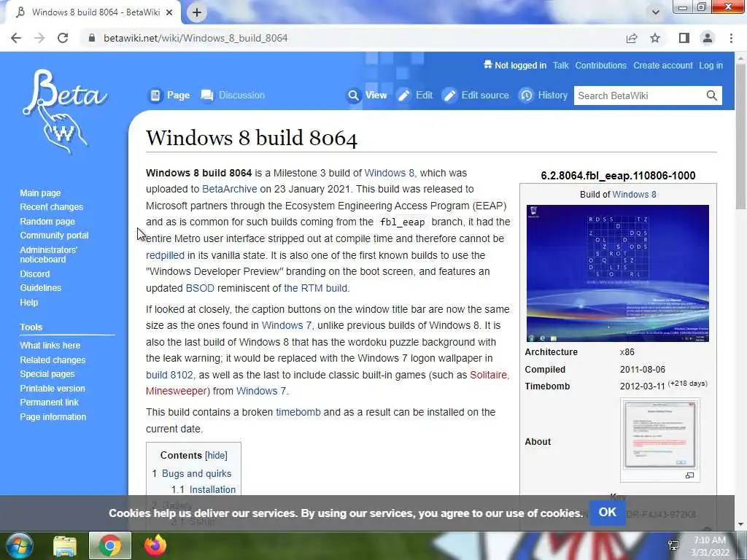Focus the Search BetaWiki field
Viewport: 747px width, 560px height.
(639, 96)
